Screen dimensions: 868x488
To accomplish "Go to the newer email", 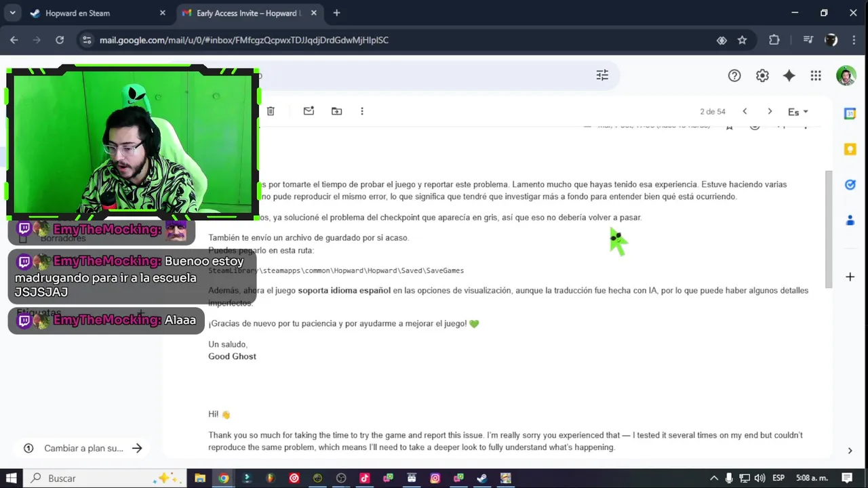I will (x=745, y=112).
